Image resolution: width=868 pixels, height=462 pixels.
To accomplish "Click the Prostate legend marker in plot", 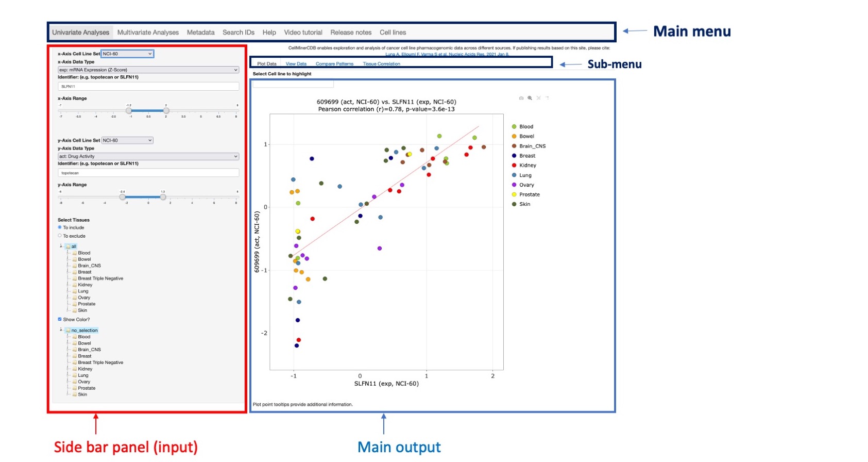I will pos(514,195).
